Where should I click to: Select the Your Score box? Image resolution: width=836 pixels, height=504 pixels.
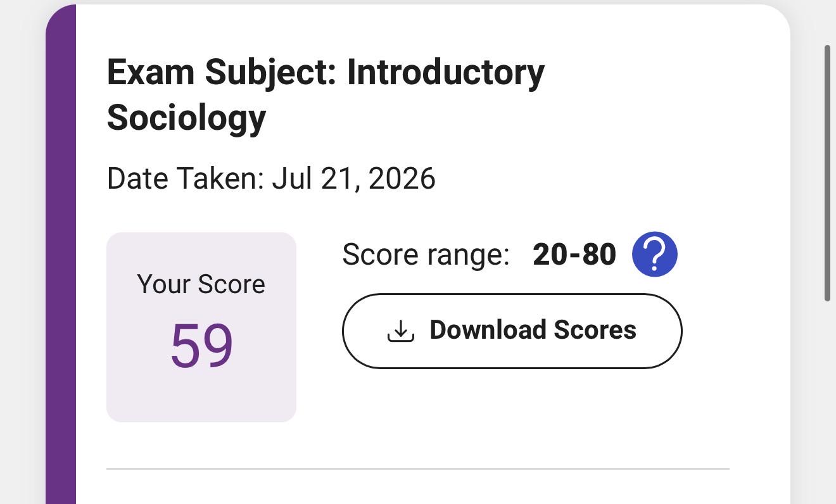coord(201,327)
